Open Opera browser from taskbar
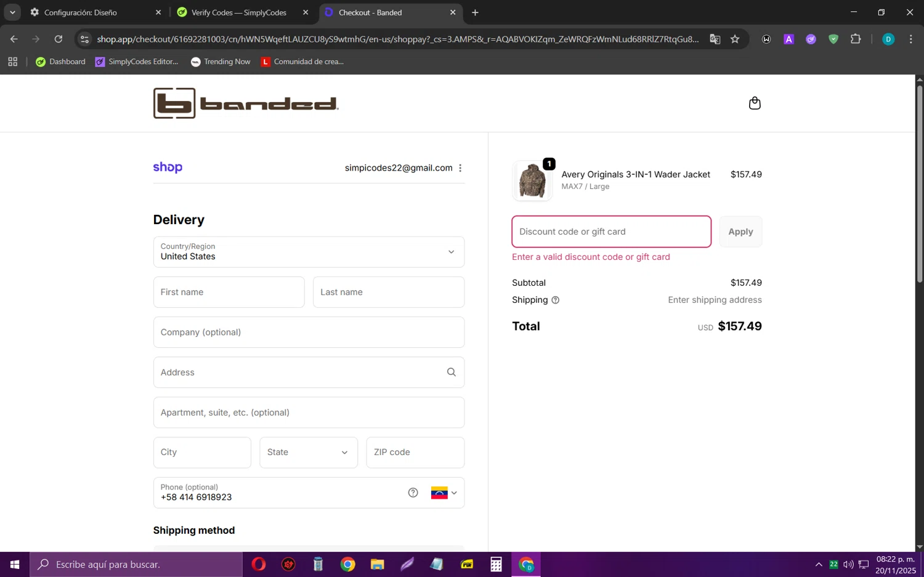This screenshot has height=577, width=924. pyautogui.click(x=258, y=564)
